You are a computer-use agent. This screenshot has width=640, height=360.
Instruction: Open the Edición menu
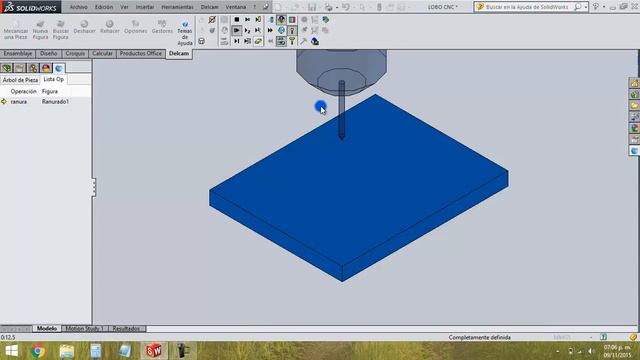pos(104,7)
